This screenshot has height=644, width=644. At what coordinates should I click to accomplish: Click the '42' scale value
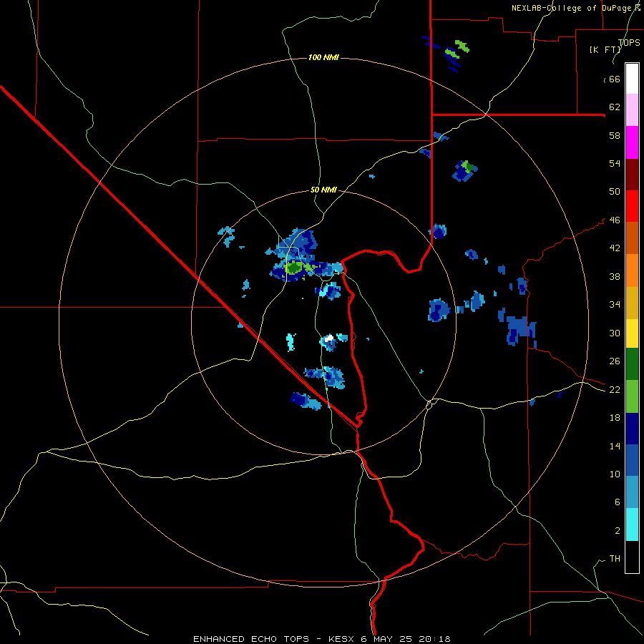pos(615,248)
